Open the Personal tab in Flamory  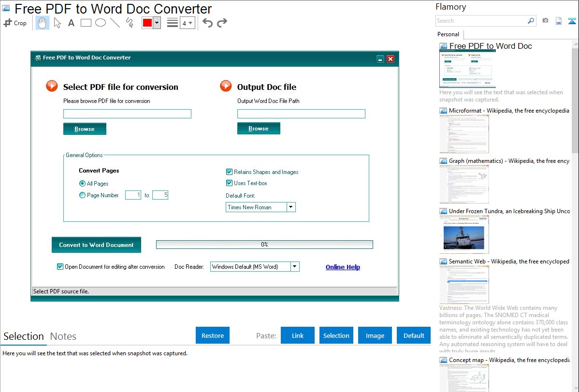click(448, 34)
